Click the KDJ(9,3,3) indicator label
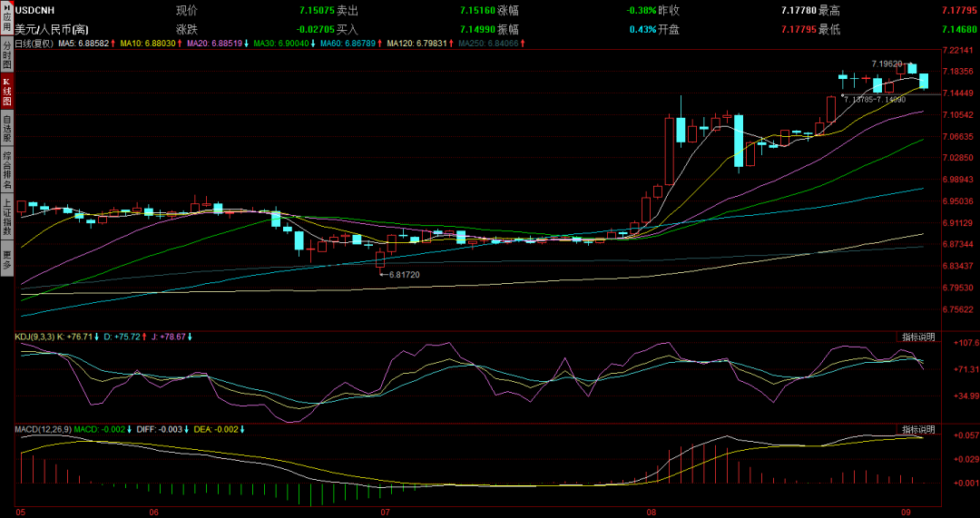The image size is (980, 518). click(x=34, y=337)
